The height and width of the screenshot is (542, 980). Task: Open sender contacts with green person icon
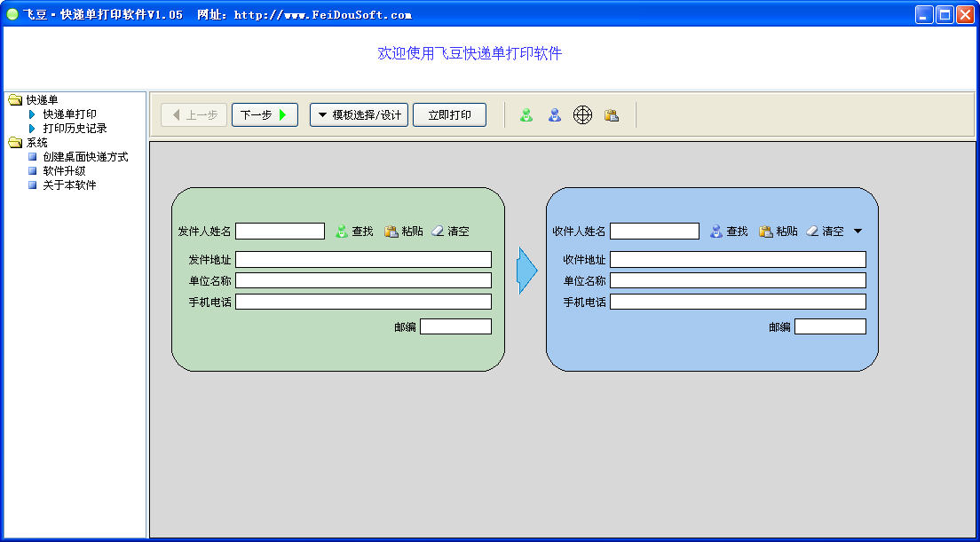[x=525, y=114]
